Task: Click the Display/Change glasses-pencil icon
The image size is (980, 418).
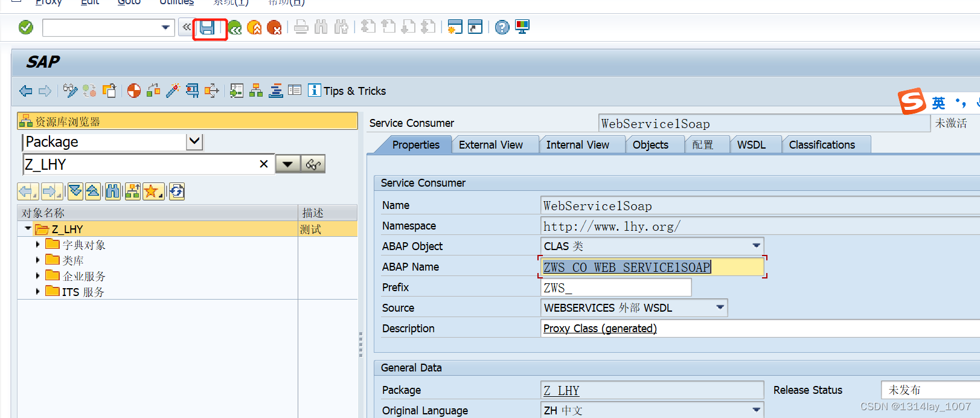Action: point(70,91)
